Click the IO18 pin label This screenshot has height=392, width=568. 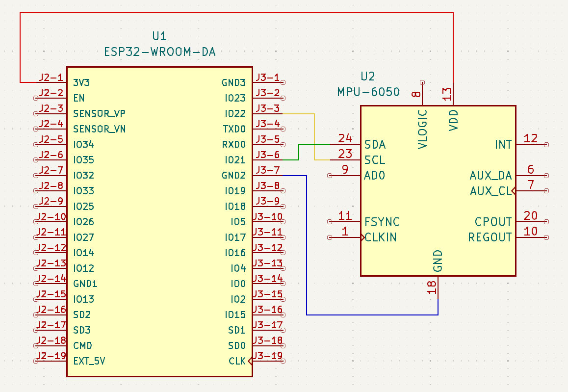coord(235,207)
